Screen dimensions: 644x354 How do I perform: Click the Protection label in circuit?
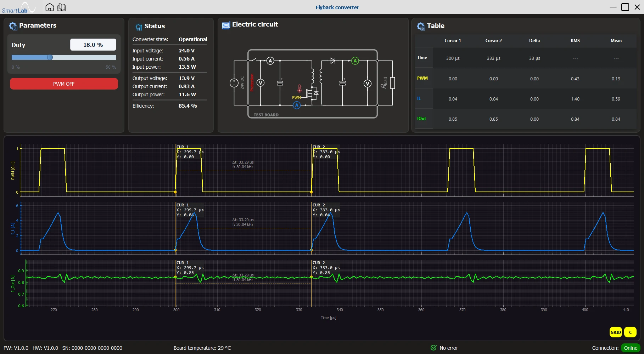click(252, 82)
